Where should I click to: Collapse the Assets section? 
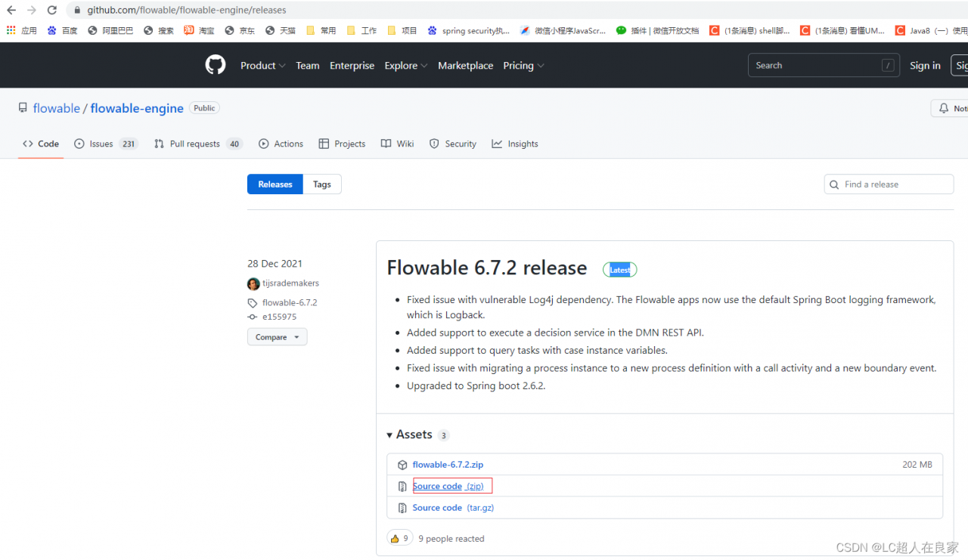click(417, 435)
